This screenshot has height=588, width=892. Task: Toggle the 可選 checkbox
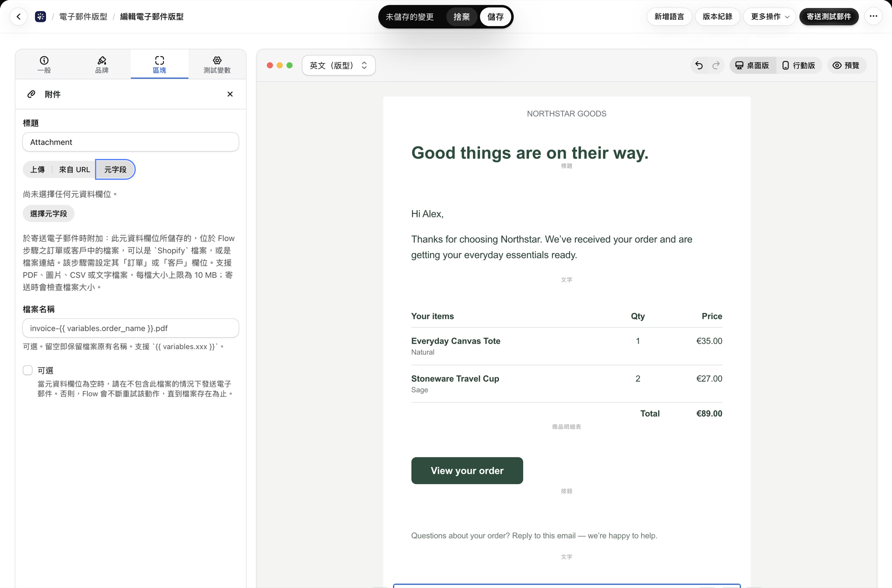[x=27, y=371]
